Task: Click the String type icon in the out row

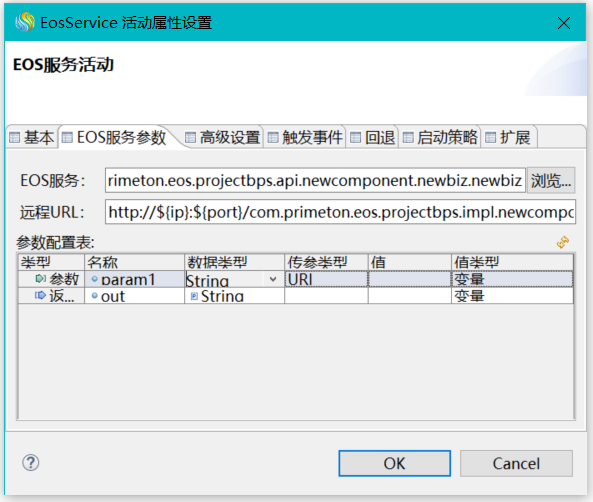Action: (x=194, y=296)
